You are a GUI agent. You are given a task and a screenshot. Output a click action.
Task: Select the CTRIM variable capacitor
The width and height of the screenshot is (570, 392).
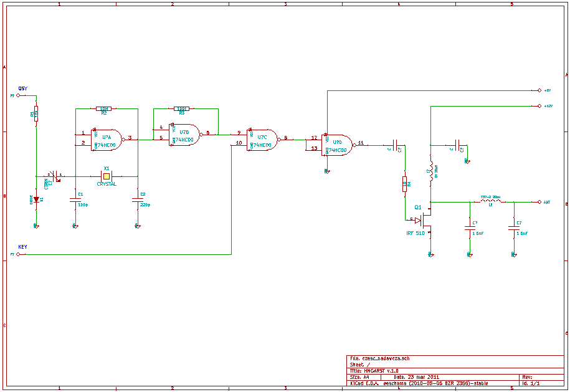[54, 176]
